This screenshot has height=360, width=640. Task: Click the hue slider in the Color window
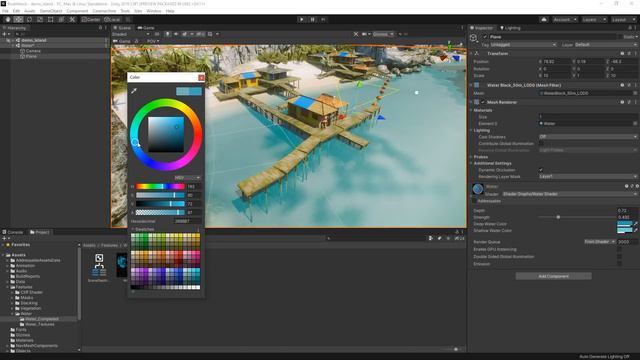coord(160,187)
